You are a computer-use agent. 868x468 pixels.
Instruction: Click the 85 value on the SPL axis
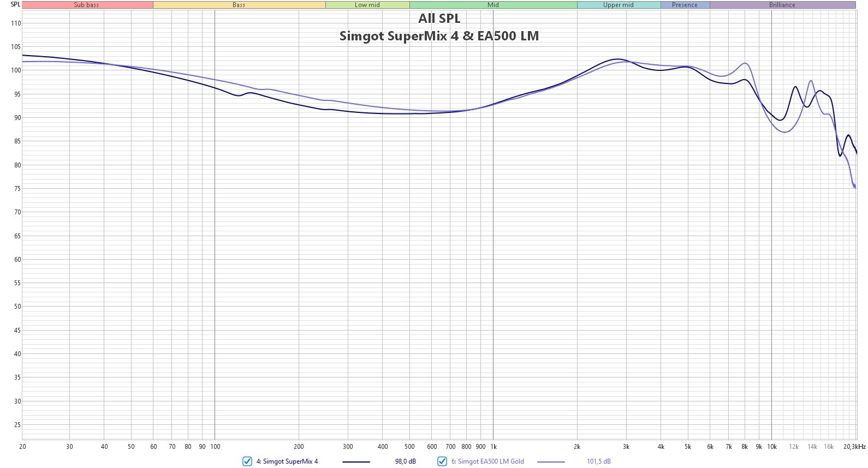tap(17, 141)
